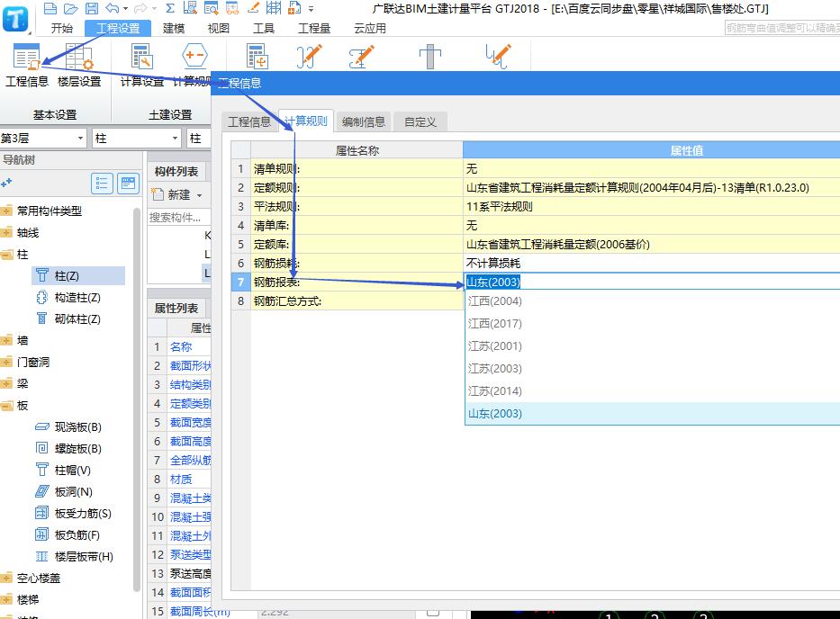This screenshot has height=619, width=840.
Task: Click the pencil edit icon in quick access bar
Action: (x=253, y=8)
